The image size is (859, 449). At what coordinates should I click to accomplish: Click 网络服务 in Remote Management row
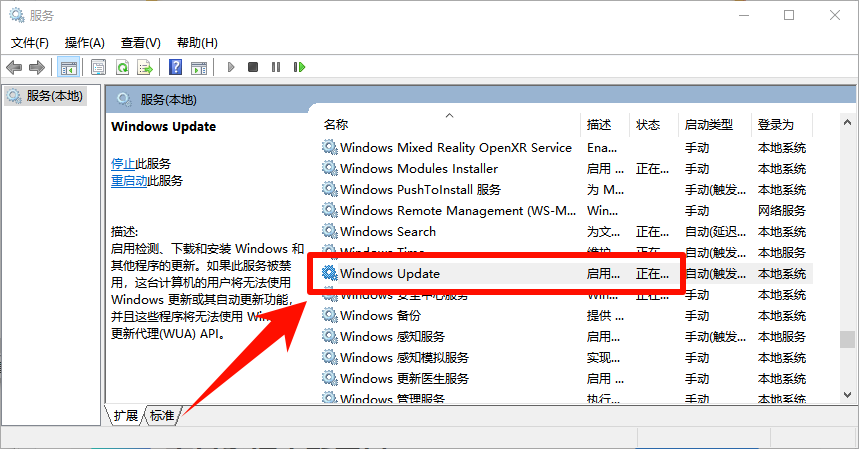781,211
